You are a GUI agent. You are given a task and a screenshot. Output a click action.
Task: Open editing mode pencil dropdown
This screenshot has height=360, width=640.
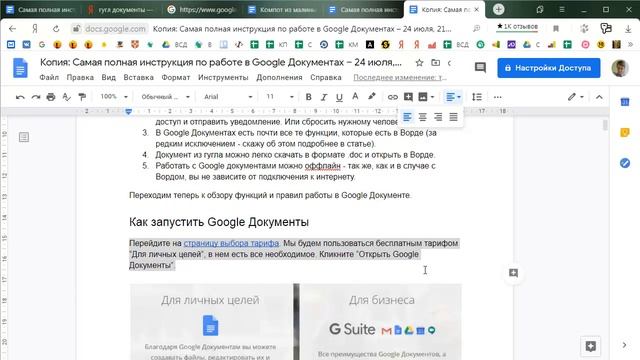576,97
